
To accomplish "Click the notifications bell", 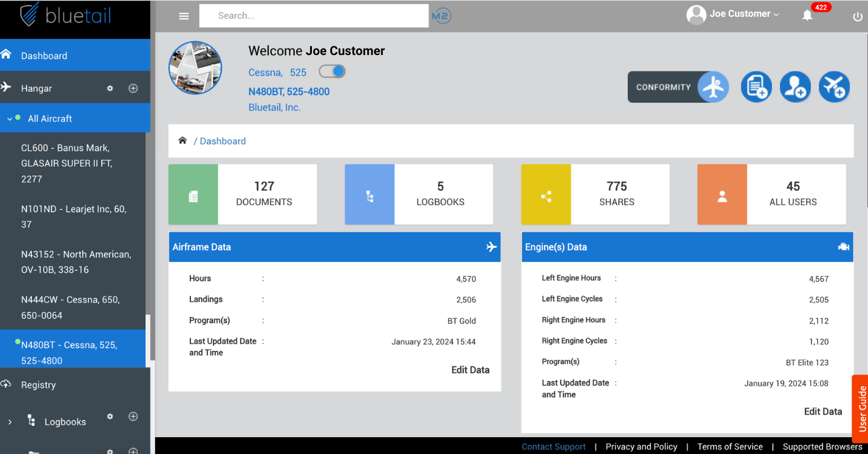I will click(808, 16).
